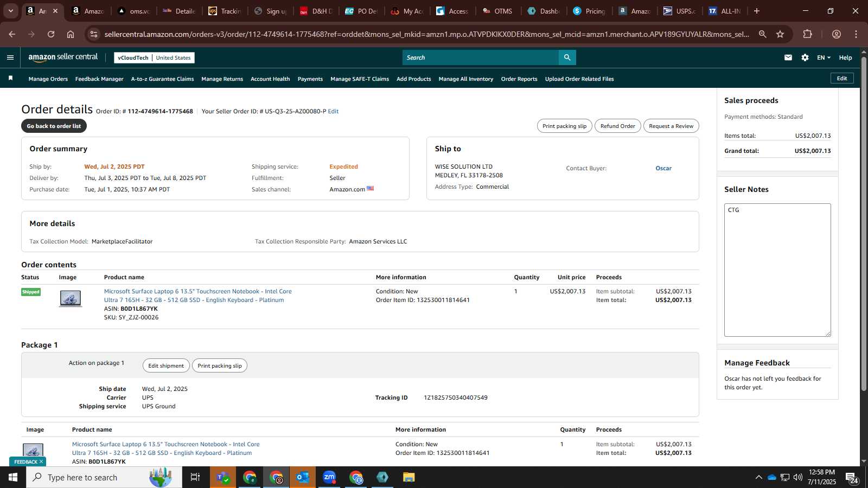Open Manage SAFE-T Claims
Image resolution: width=868 pixels, height=488 pixels.
coord(360,79)
